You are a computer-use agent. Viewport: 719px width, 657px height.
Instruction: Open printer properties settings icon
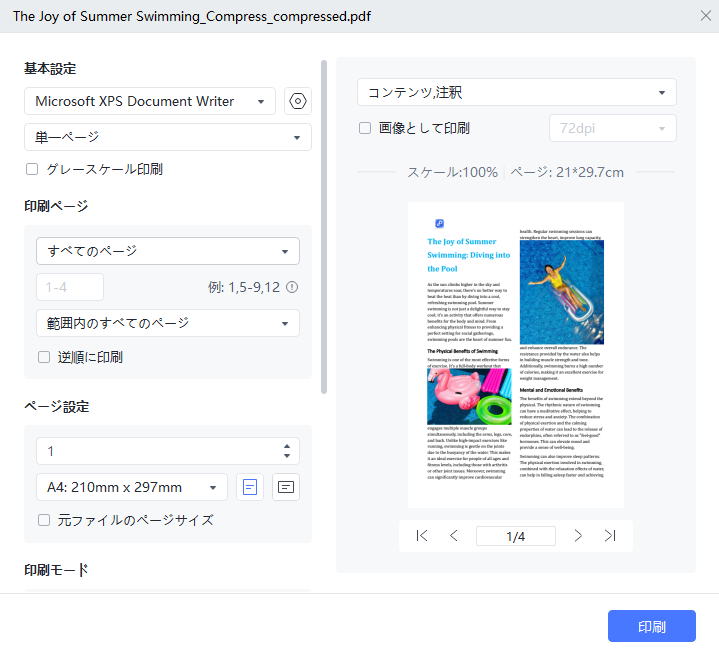tap(298, 101)
